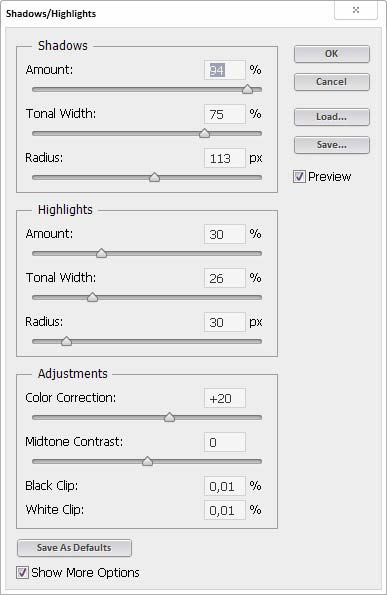The width and height of the screenshot is (387, 595).
Task: Focus the White Clip percentage field
Action: [225, 510]
